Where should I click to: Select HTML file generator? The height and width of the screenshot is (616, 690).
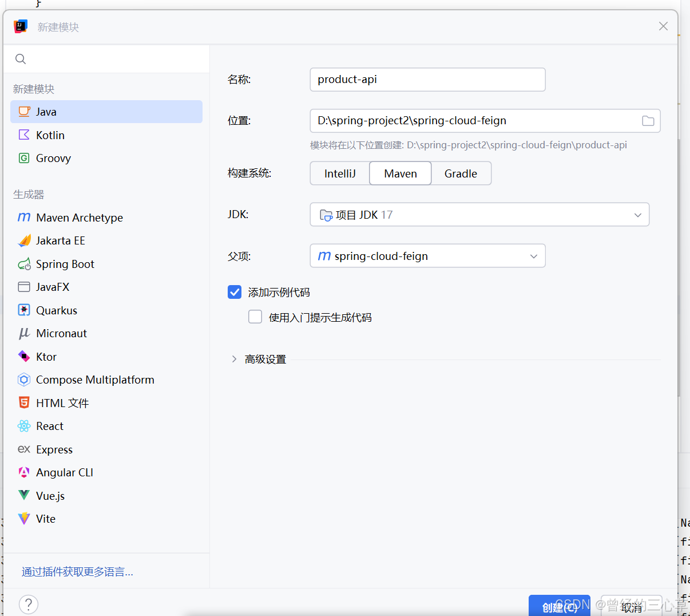(106, 403)
